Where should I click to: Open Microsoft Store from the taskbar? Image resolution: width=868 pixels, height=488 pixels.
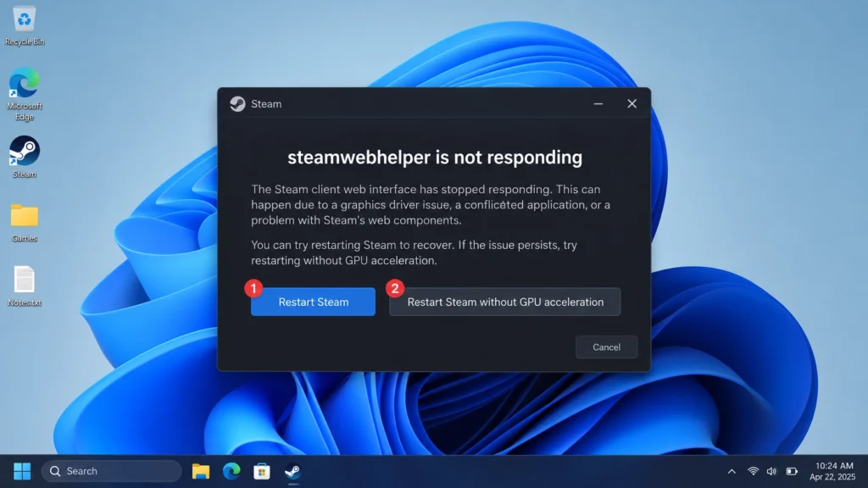pyautogui.click(x=262, y=471)
